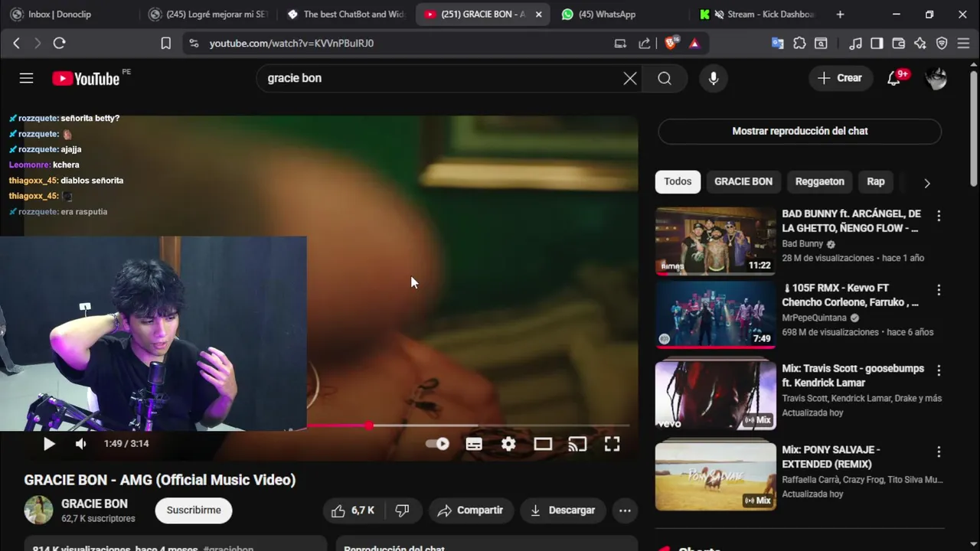
Task: Click the Bad Bunny channel name
Action: pyautogui.click(x=802, y=244)
